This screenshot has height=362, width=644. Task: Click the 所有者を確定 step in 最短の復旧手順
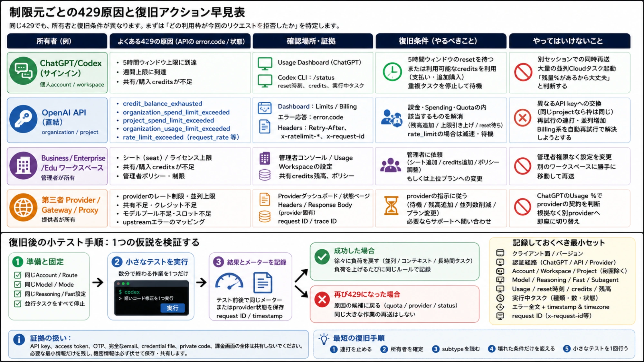point(407,349)
